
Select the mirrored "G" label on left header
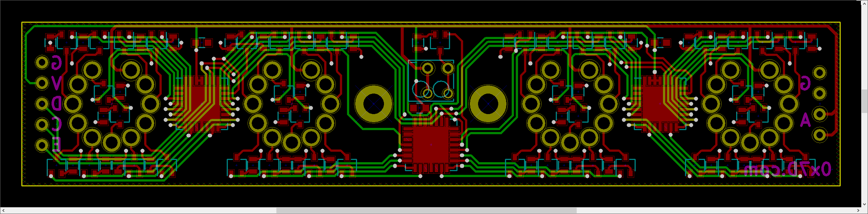[x=56, y=62]
